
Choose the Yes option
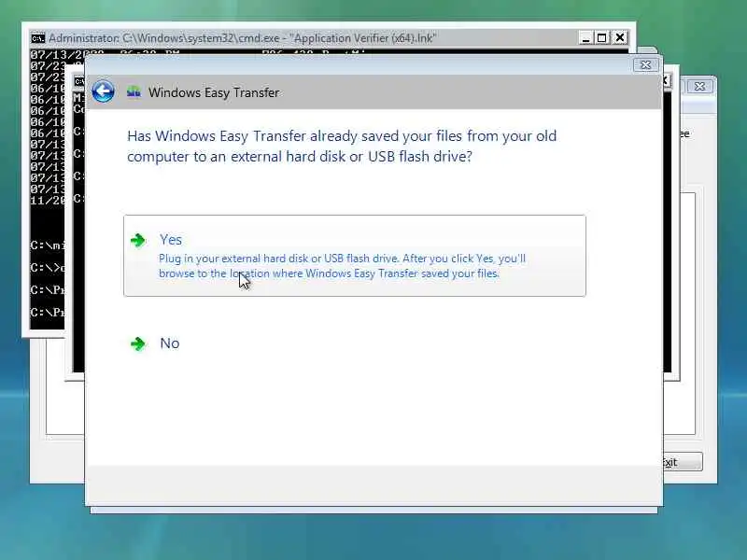pos(355,256)
